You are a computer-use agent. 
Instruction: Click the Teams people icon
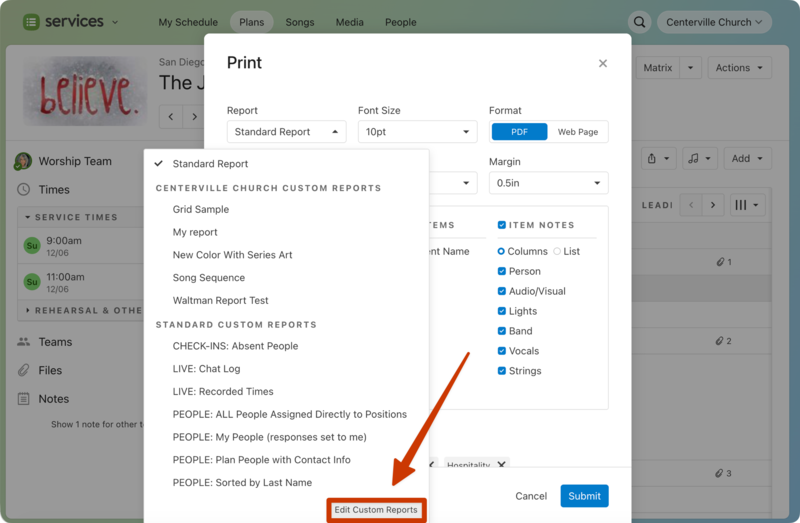pos(23,341)
